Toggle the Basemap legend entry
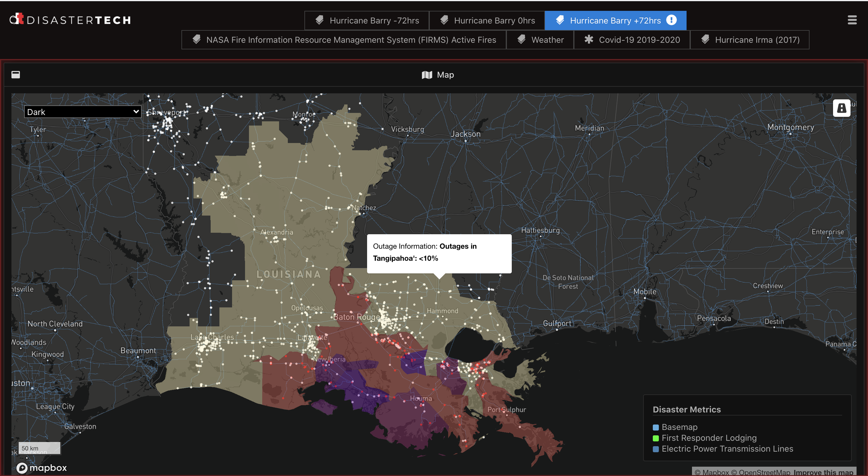 point(679,427)
